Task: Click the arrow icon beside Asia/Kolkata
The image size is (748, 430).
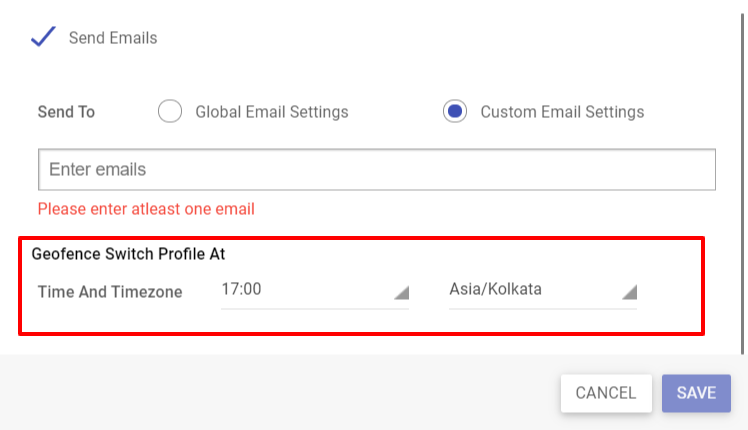Action: 630,293
